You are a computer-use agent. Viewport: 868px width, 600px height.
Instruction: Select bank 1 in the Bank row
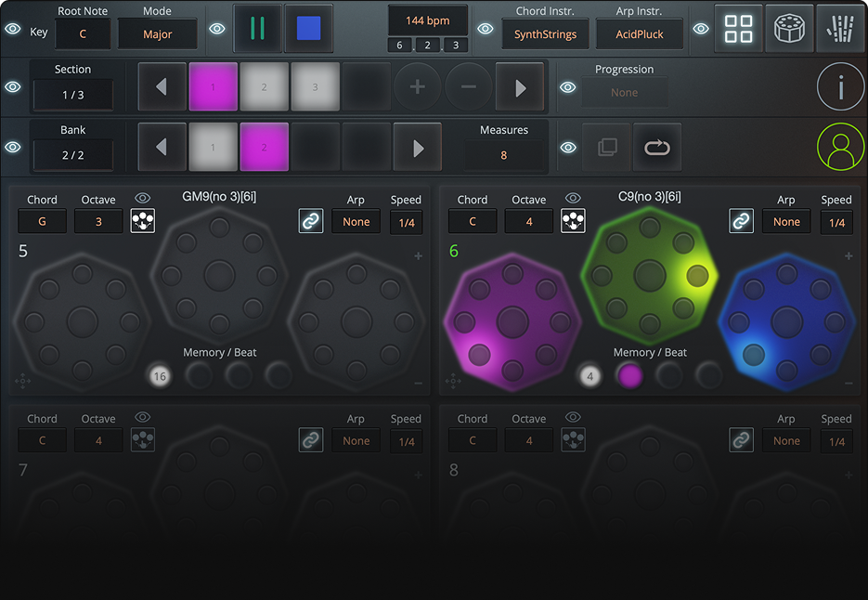click(x=213, y=148)
